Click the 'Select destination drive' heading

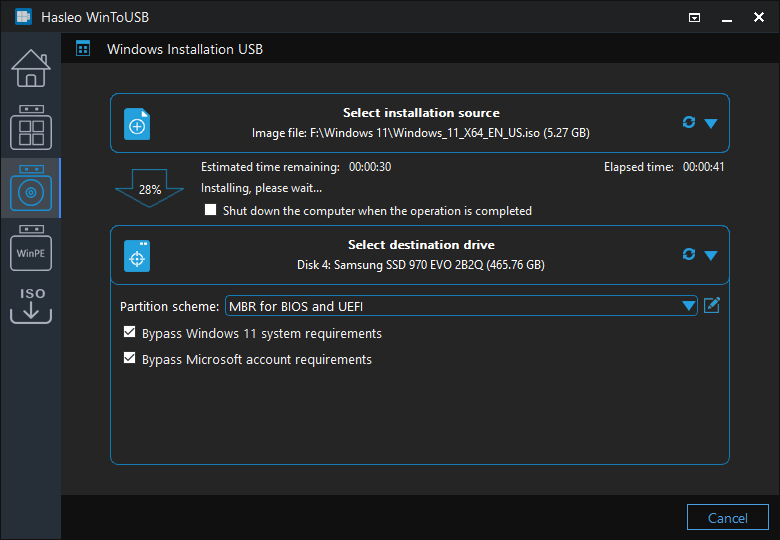point(421,245)
